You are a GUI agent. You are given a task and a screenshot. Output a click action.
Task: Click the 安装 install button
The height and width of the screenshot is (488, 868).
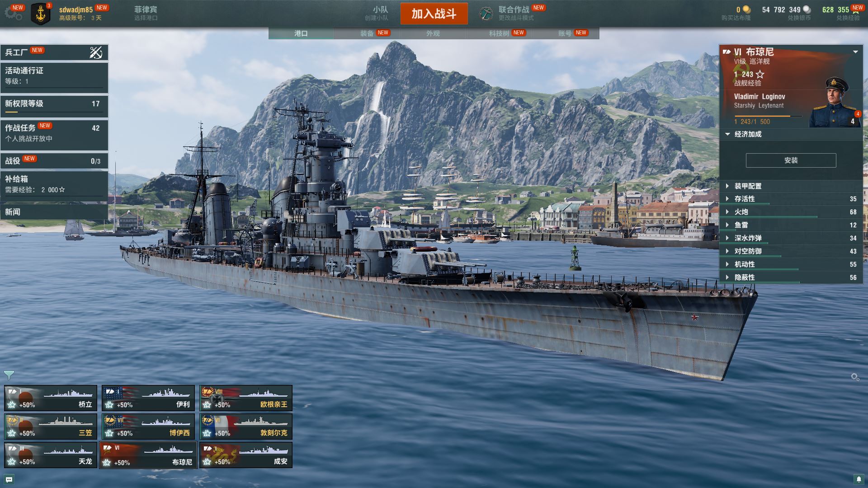(x=791, y=160)
